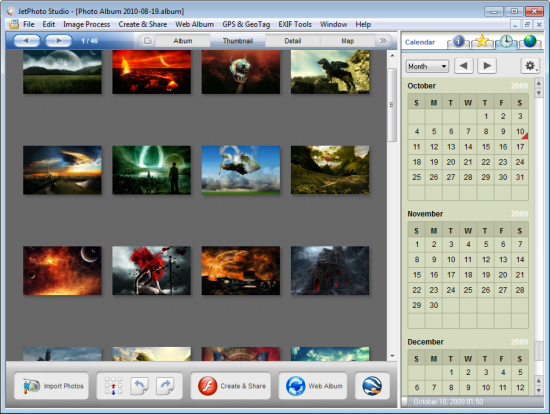Click the calendar panel scroll up arrow
Image resolution: width=550 pixels, height=414 pixels.
[x=539, y=83]
